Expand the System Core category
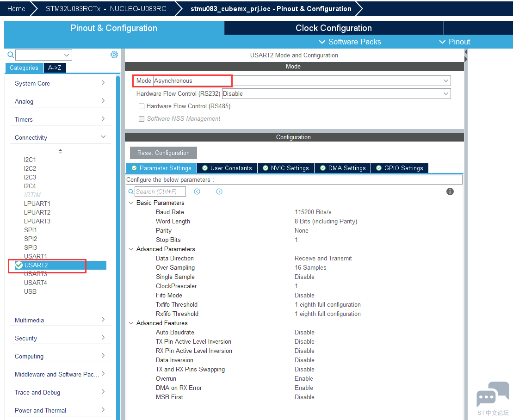Screen dimensions: 513x420 61,83
